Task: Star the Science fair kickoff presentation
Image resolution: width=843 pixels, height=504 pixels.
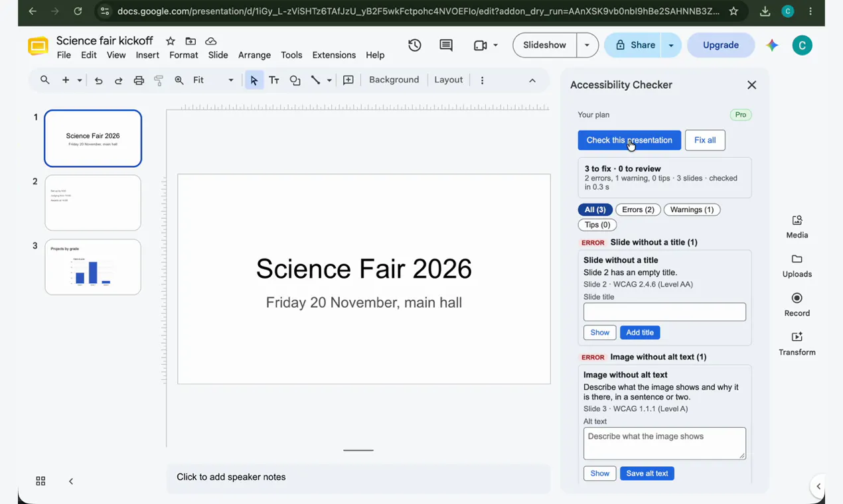Action: tap(171, 41)
